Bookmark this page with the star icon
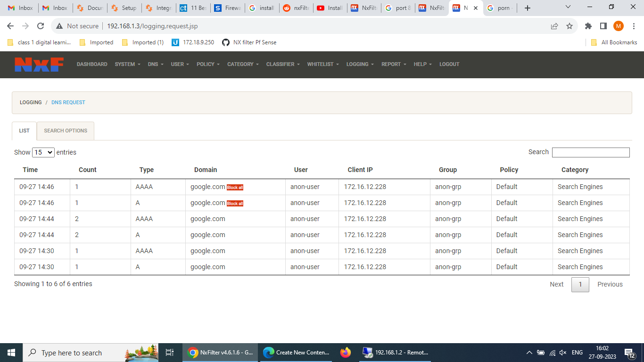 pos(570,26)
